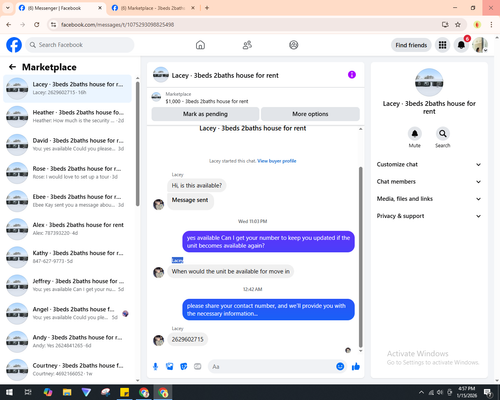Go to Home feed icon
The width and height of the screenshot is (500, 400).
pyautogui.click(x=200, y=45)
